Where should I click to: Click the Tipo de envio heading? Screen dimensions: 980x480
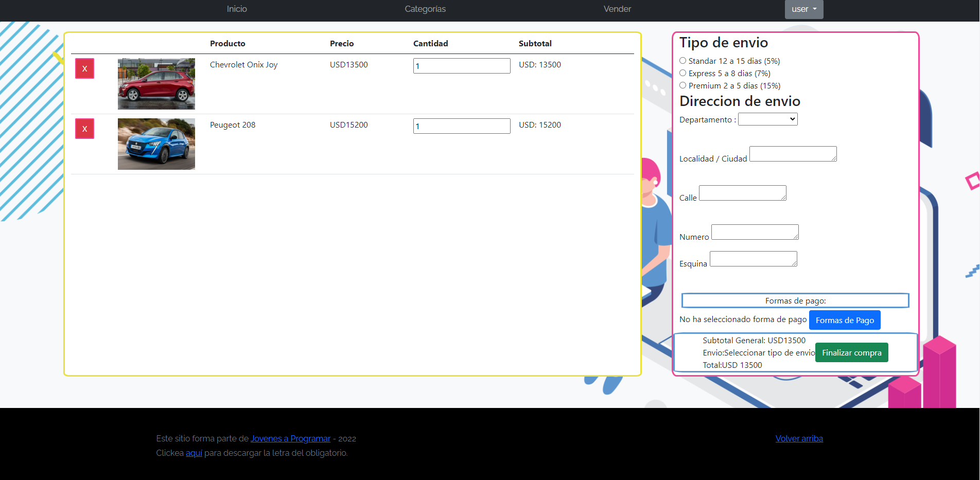[x=724, y=42]
